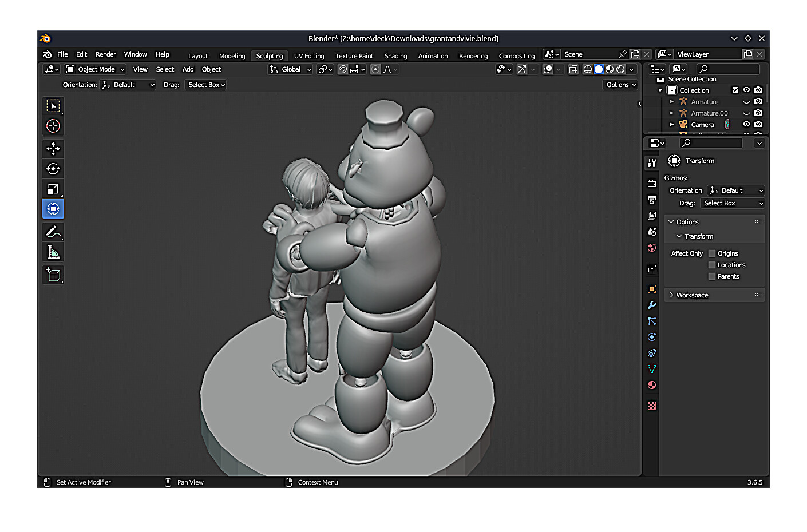This screenshot has height=532, width=807.
Task: Open the World properties tab
Action: pos(651,248)
